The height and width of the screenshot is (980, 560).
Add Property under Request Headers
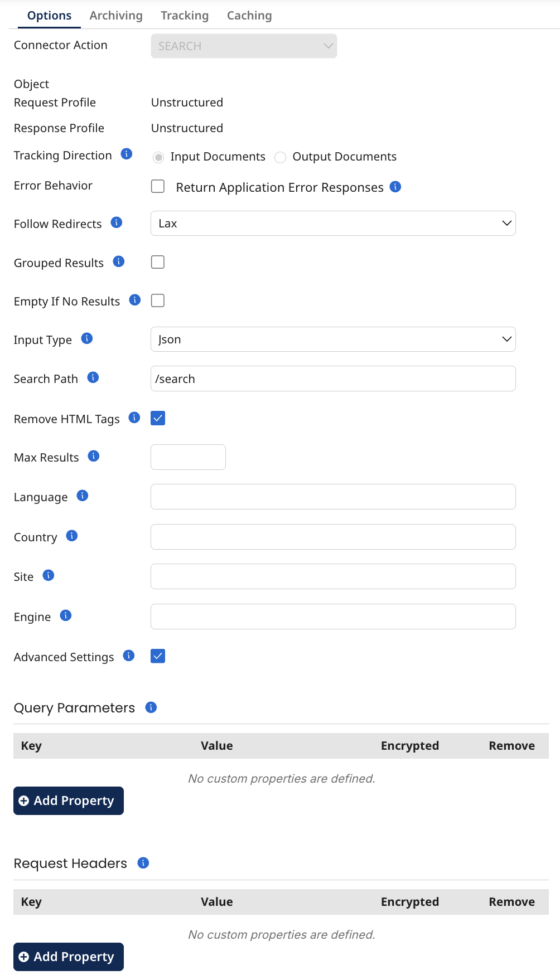point(69,957)
